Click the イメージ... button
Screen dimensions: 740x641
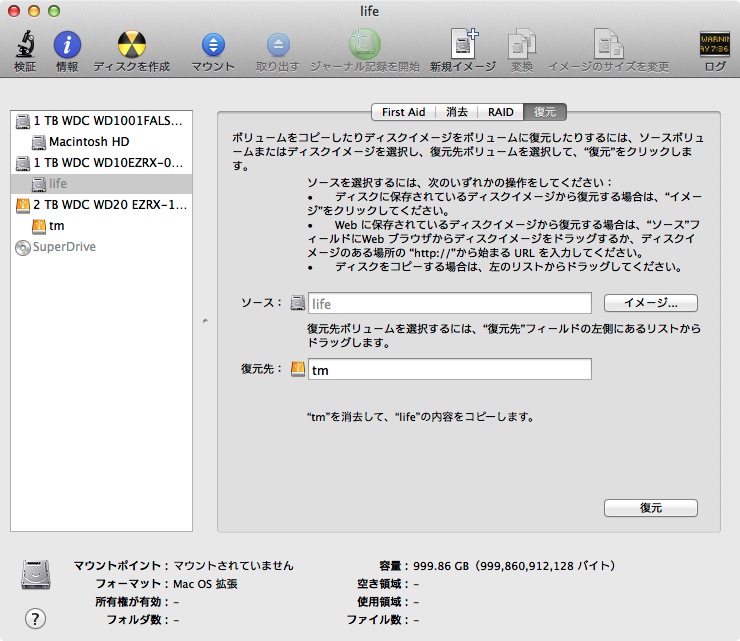[650, 303]
